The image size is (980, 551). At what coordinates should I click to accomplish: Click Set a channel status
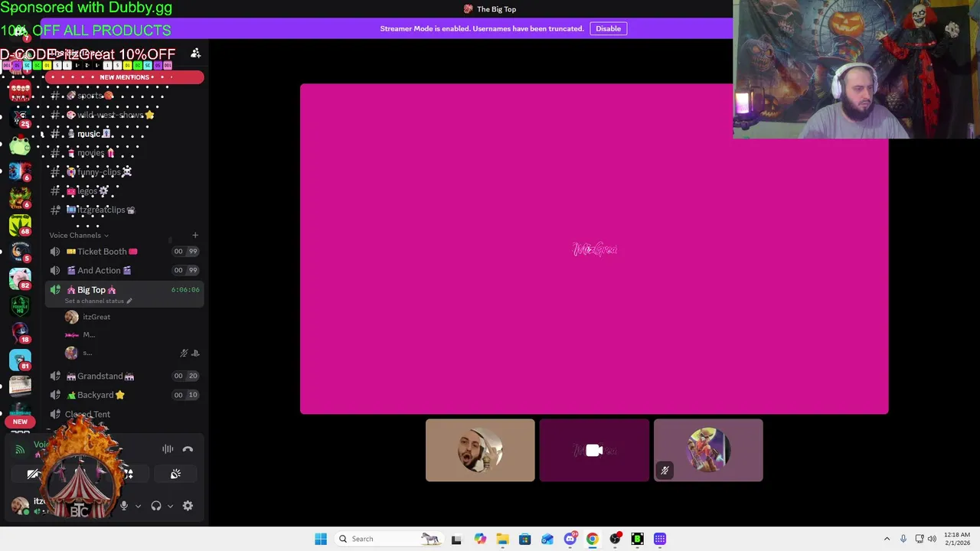(98, 301)
